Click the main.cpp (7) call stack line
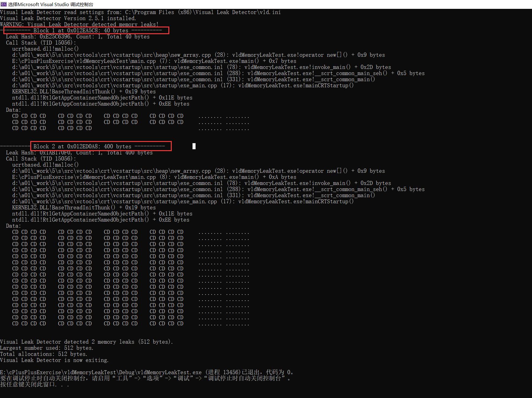The image size is (532, 398). pos(153,61)
